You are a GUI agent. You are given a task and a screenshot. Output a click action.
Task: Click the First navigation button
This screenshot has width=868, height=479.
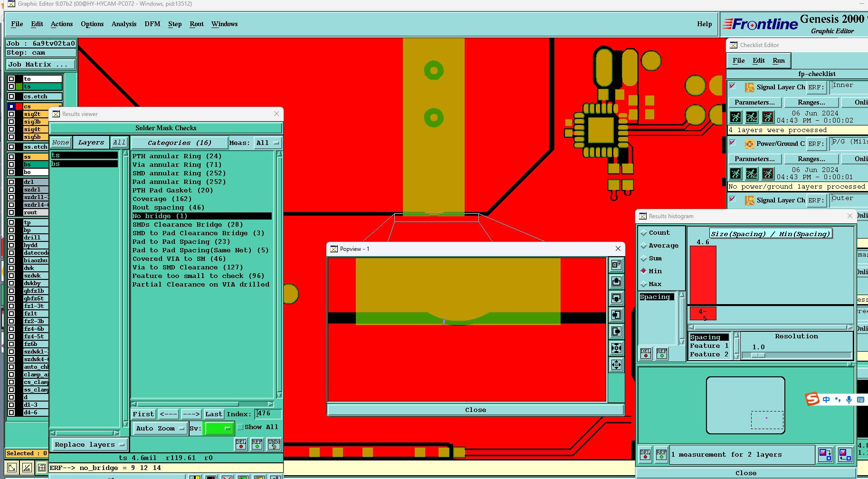pos(143,414)
